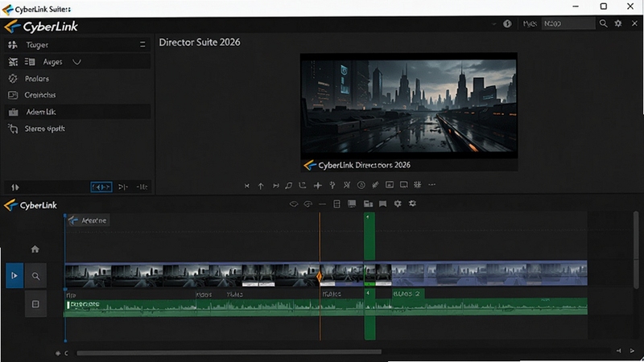Click the minus zoom-out icon in timeline toolbar
The image size is (644, 362).
point(323,204)
